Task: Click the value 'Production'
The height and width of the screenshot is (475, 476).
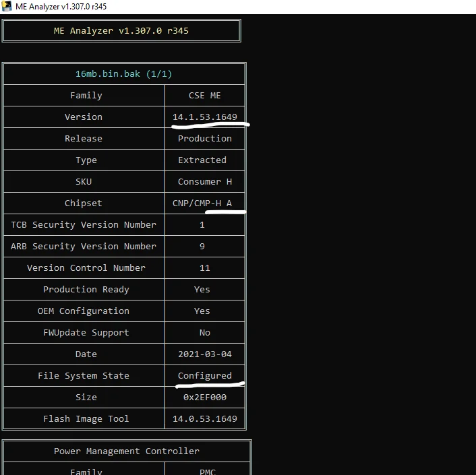Action: 204,139
